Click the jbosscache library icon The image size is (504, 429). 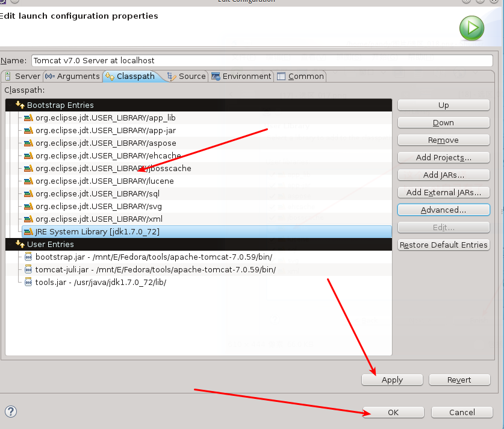pyautogui.click(x=29, y=169)
